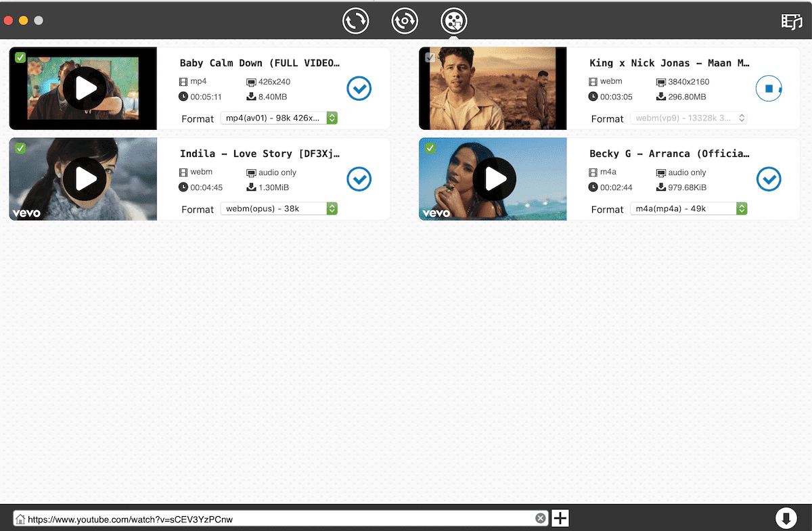
Task: Open format dropdown showing mp4(av01) - 98k
Action: pyautogui.click(x=279, y=118)
